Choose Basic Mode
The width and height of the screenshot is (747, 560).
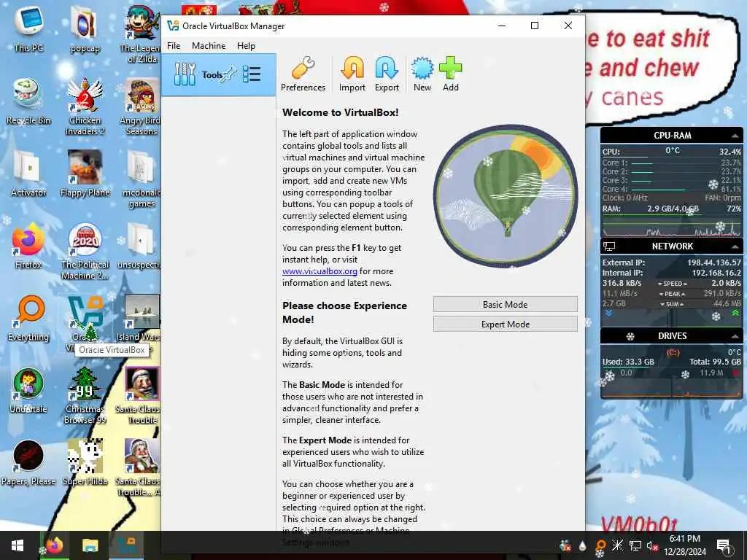(x=505, y=304)
